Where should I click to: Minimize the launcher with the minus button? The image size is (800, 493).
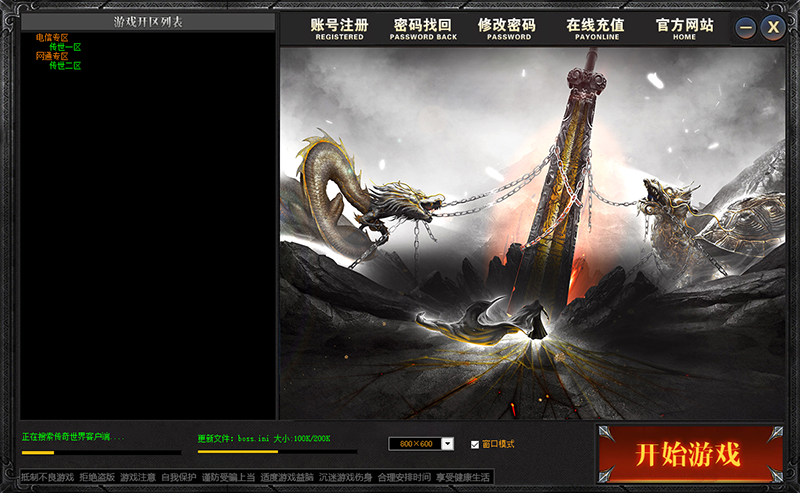click(745, 27)
